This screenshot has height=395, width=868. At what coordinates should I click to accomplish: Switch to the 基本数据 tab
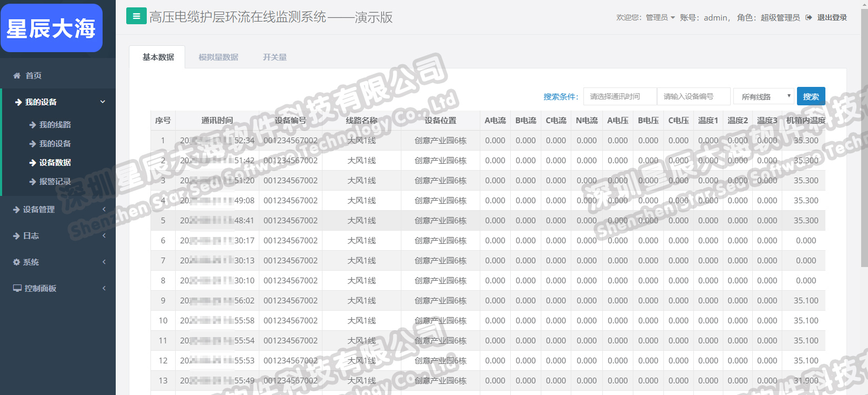tap(158, 57)
